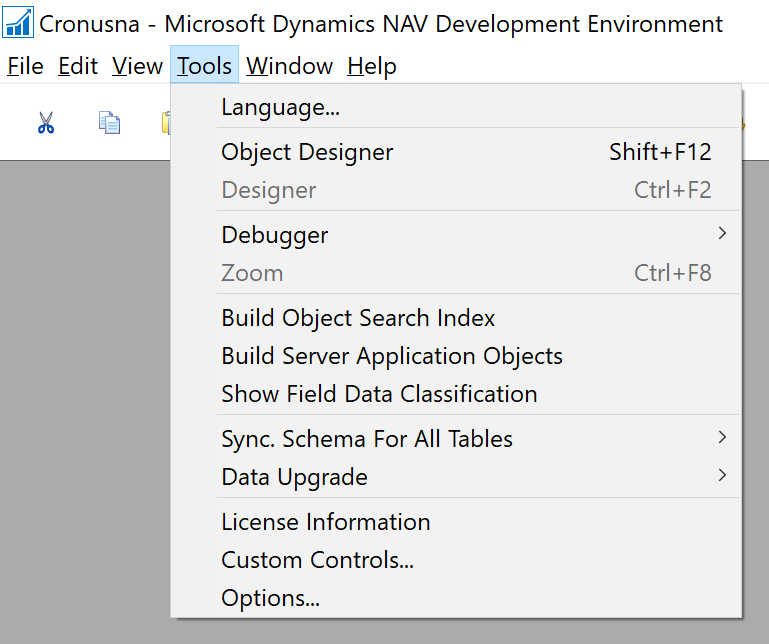769x644 pixels.
Task: Open Custom Controls... dialog
Action: [456, 560]
